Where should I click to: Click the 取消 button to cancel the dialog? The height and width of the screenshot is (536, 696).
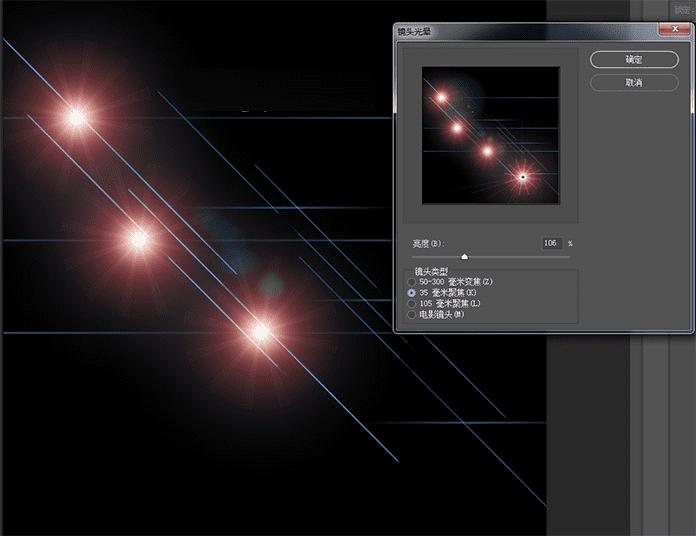tap(634, 83)
